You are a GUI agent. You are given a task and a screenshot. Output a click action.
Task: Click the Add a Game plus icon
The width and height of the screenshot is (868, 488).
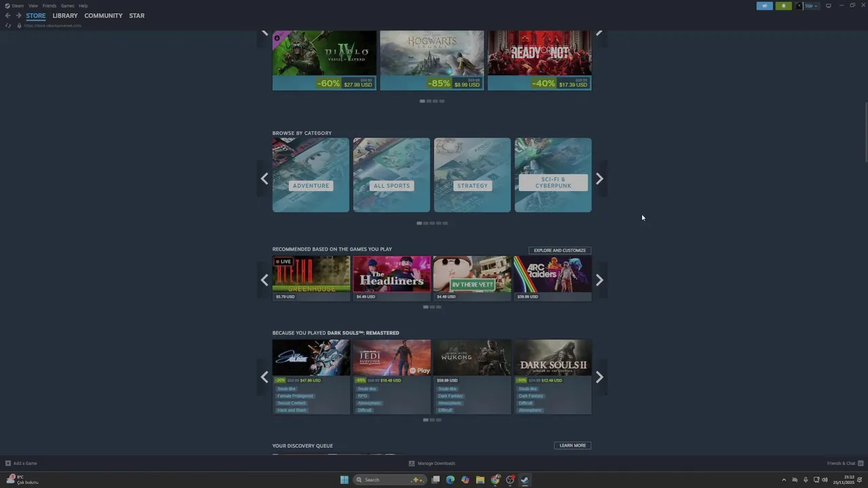[x=8, y=464]
